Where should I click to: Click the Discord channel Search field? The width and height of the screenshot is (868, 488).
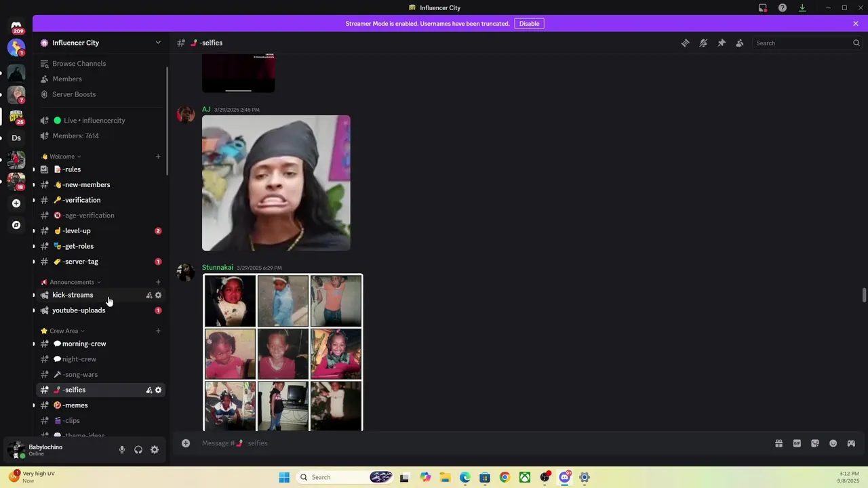point(807,43)
